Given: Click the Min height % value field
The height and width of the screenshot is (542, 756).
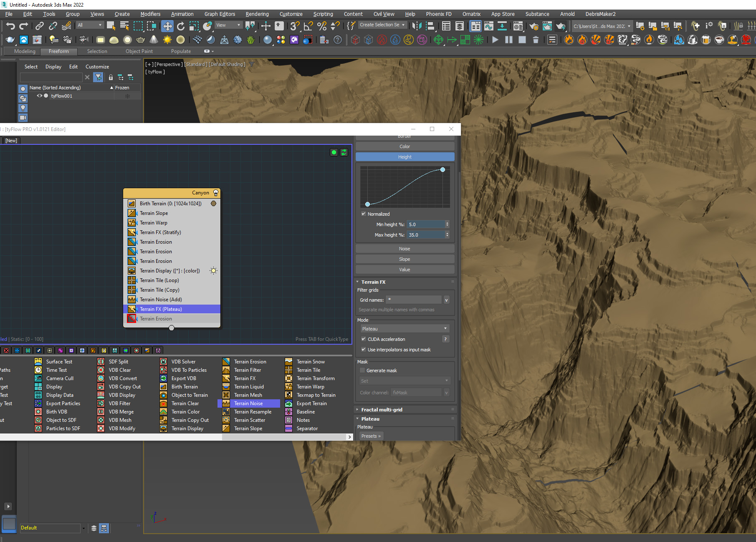Looking at the screenshot, I should [426, 224].
